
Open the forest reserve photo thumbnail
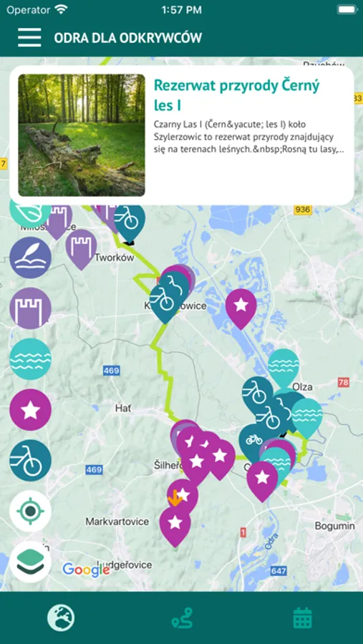[x=82, y=135]
